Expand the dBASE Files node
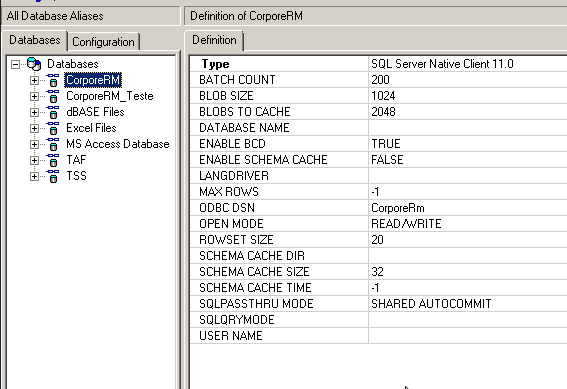The width and height of the screenshot is (567, 389). pos(34,112)
